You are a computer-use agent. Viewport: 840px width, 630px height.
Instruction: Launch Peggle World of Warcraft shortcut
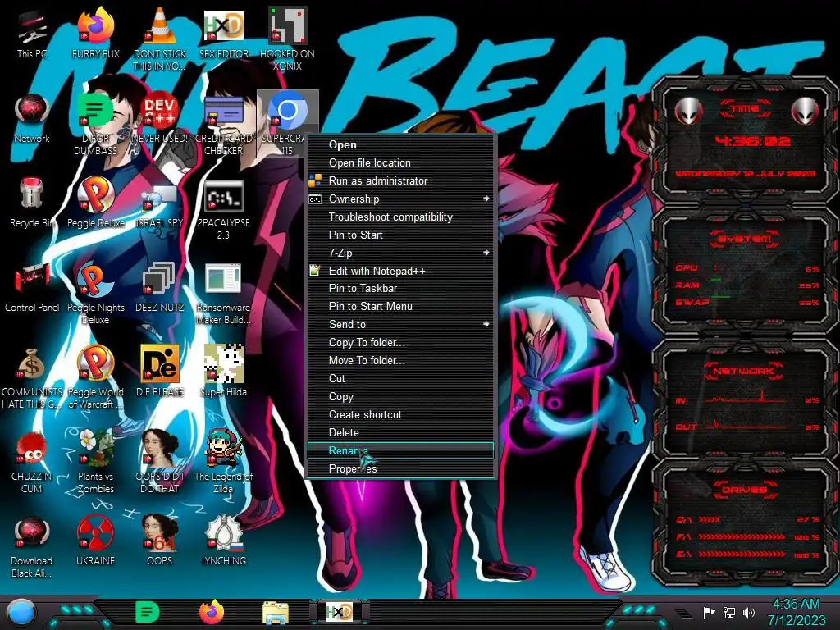pos(96,377)
